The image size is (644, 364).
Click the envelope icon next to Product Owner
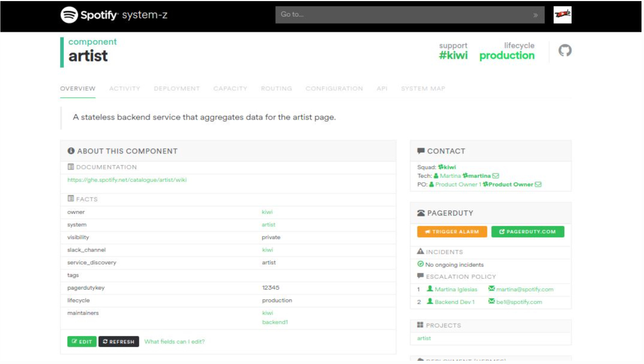click(538, 185)
